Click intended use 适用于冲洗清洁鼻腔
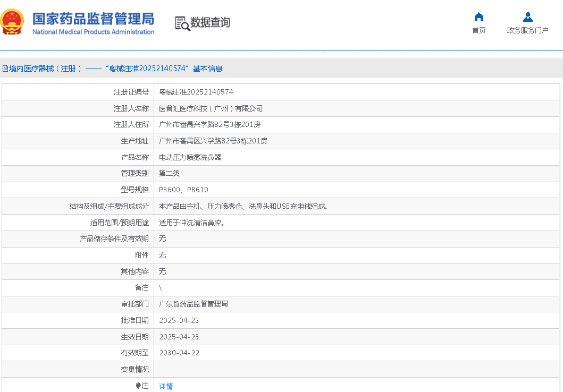 tap(192, 223)
